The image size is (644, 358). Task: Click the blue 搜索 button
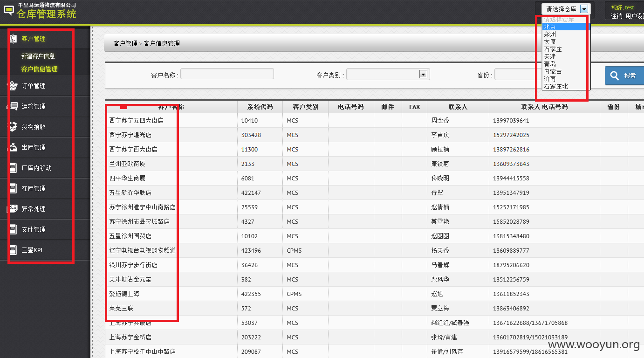coord(624,76)
